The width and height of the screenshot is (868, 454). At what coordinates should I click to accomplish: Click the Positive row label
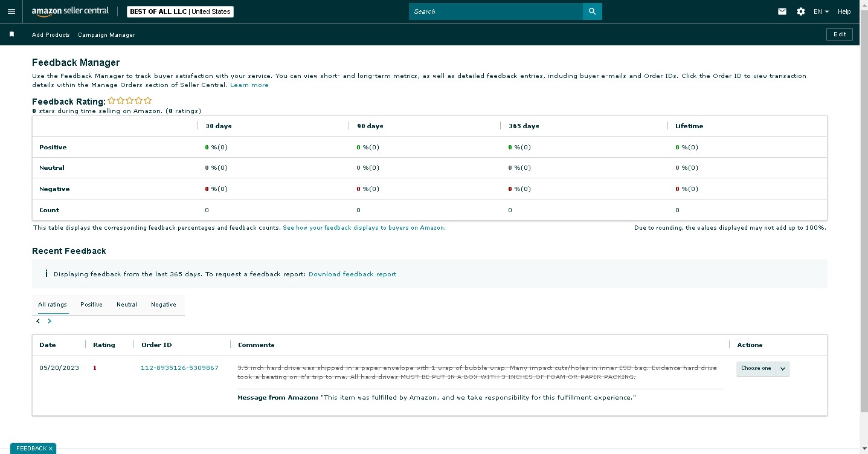pos(53,148)
